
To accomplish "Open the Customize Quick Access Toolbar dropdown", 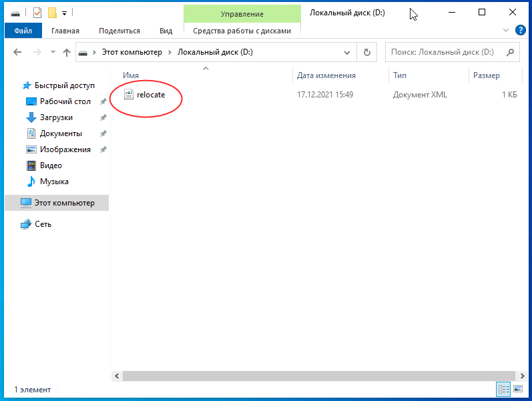I will tap(64, 13).
